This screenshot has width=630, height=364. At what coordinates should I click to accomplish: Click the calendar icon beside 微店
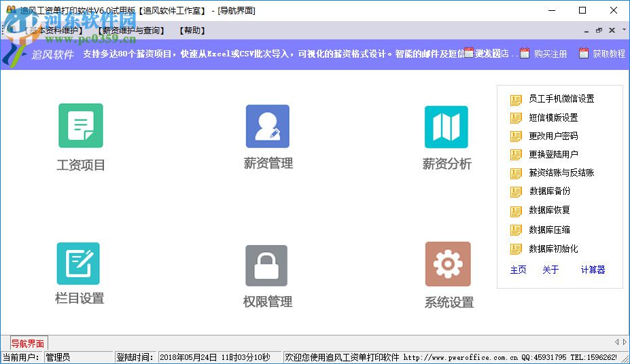tap(469, 52)
